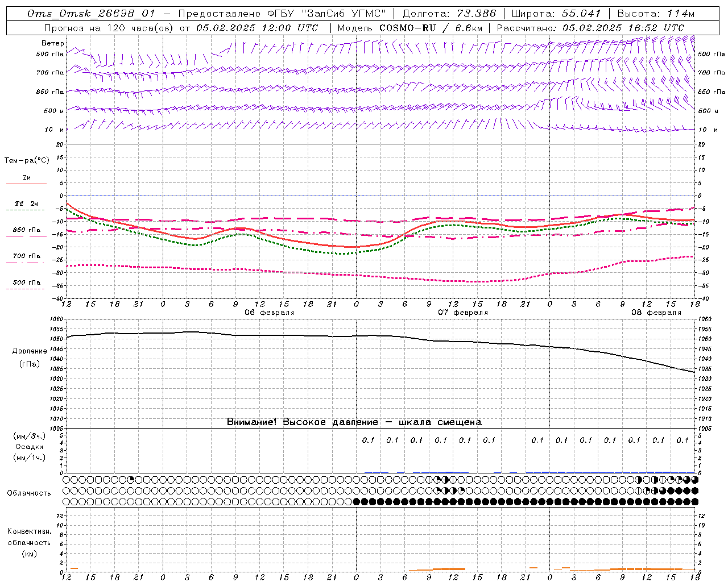Click the Модель COSMO-RU / 6.6км label
The height and width of the screenshot is (582, 728).
pyautogui.click(x=410, y=27)
